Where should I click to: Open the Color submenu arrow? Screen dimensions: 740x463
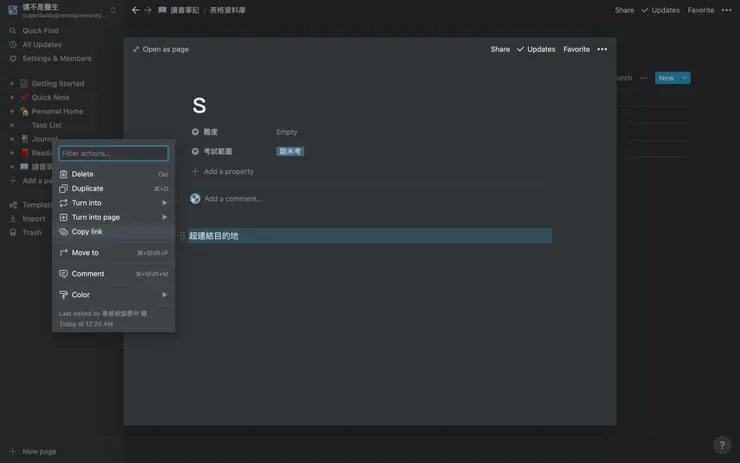click(165, 295)
